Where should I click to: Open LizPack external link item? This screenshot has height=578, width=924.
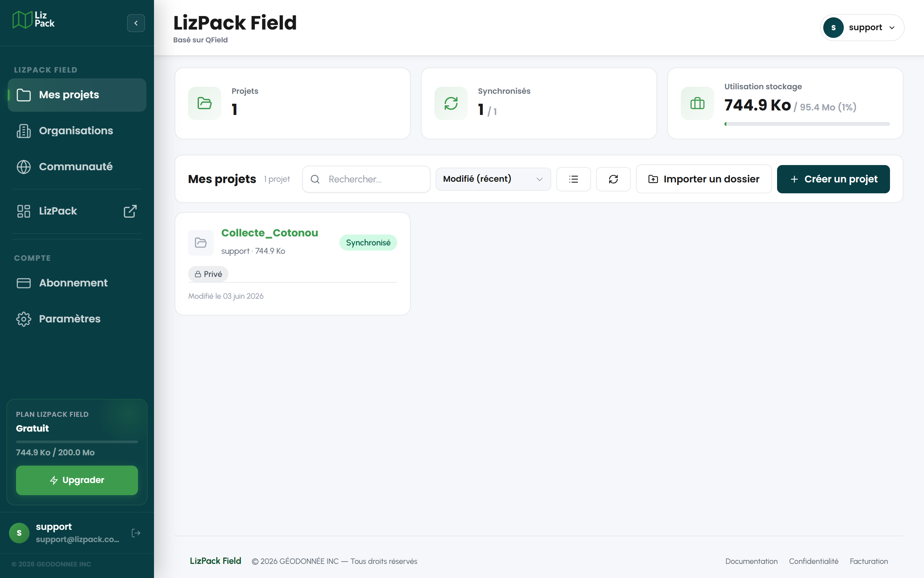pos(77,211)
